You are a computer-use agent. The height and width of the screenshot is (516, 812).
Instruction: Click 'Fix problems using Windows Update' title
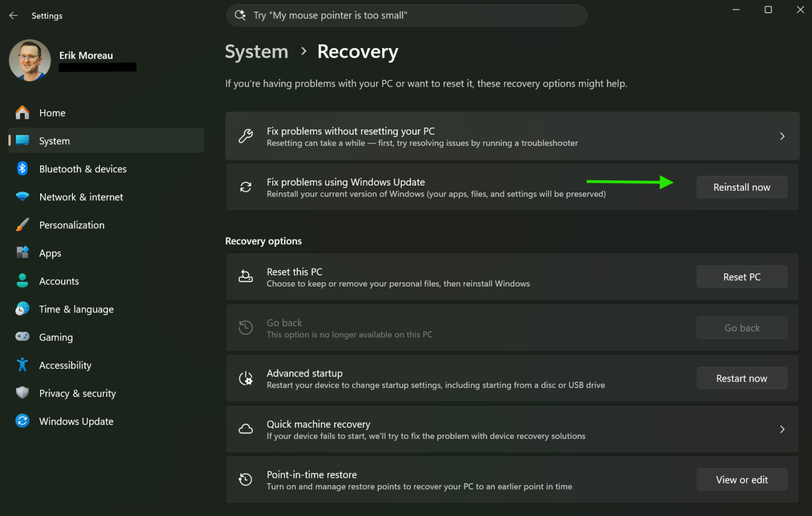346,182
